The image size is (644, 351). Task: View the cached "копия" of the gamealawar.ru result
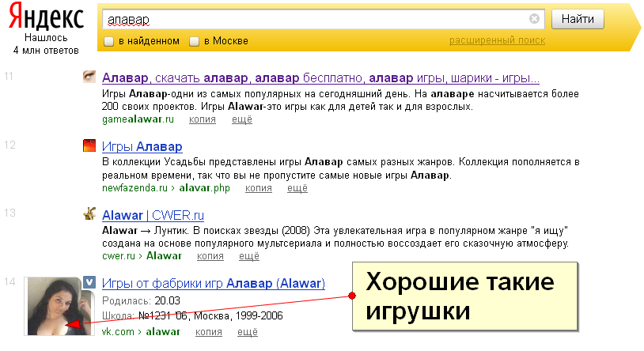(x=203, y=119)
